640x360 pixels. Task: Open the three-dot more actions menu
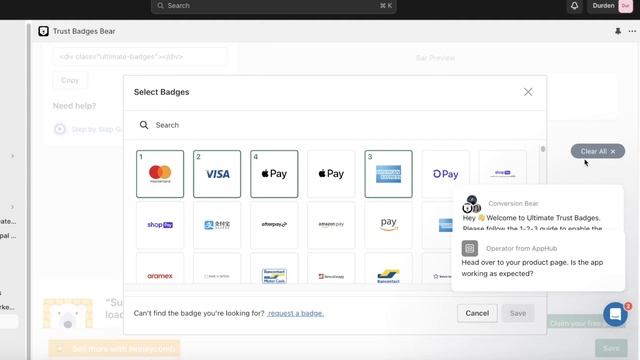coord(632,31)
